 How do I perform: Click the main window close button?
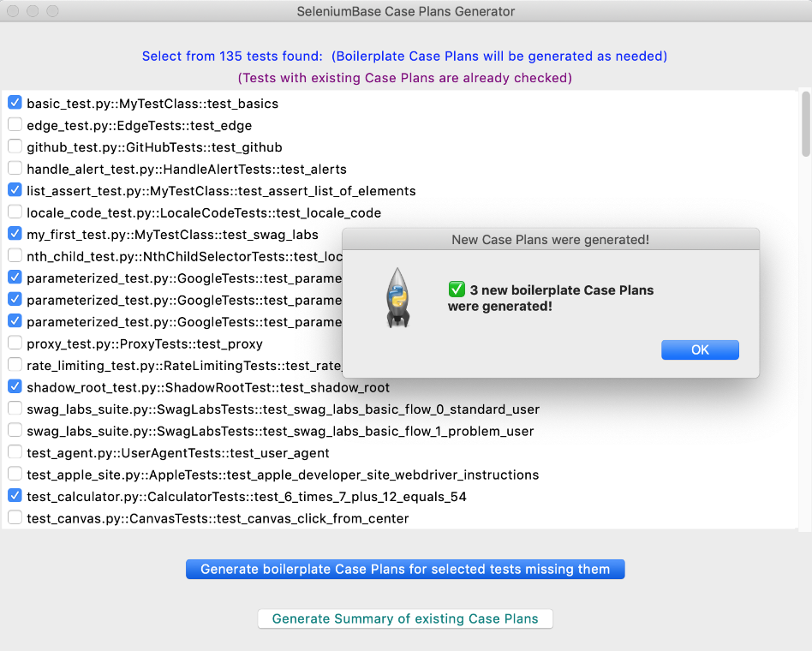coord(13,11)
